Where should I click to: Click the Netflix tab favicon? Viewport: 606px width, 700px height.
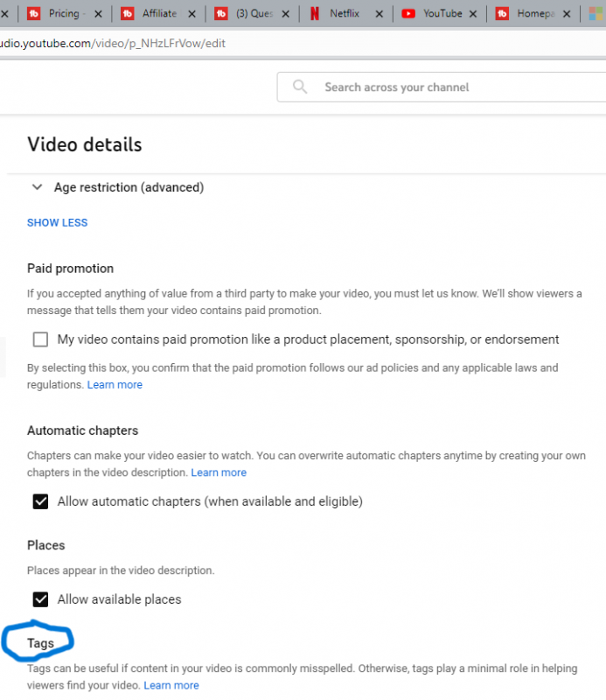pos(315,14)
